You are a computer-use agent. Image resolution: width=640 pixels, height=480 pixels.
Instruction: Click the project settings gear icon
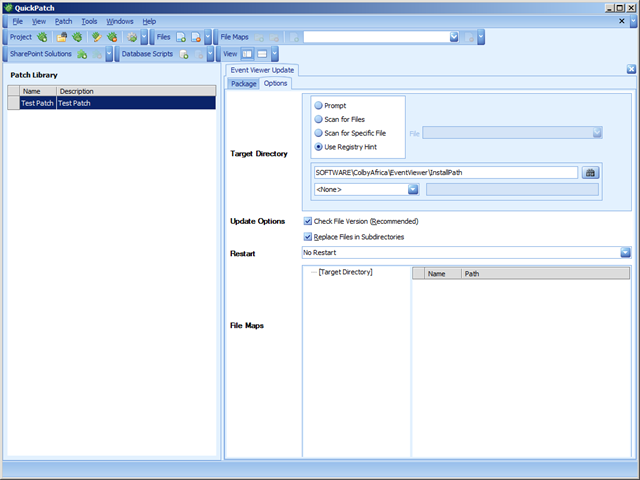[131, 37]
